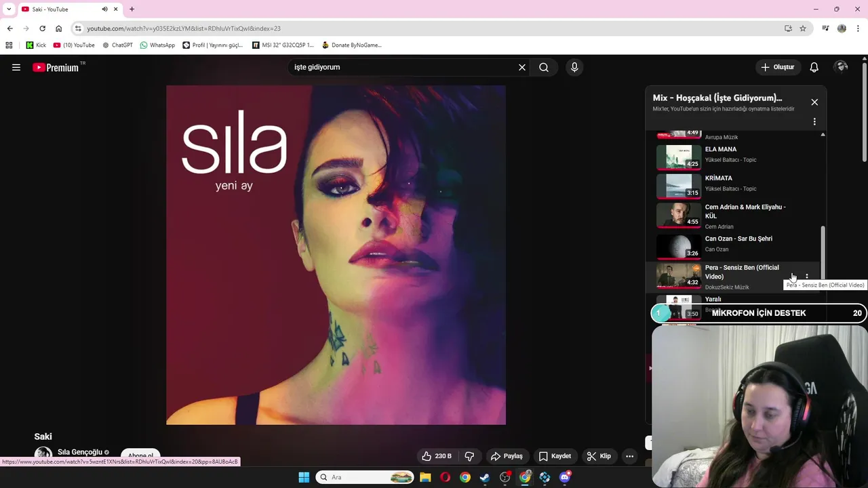The width and height of the screenshot is (868, 488).
Task: Click the KRİMATA video thumbnail
Action: click(x=678, y=186)
